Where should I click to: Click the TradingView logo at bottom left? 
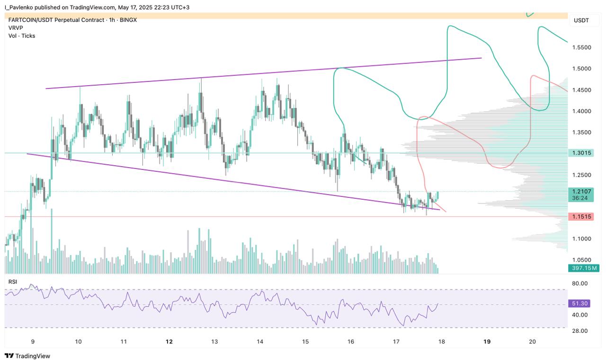(x=27, y=356)
